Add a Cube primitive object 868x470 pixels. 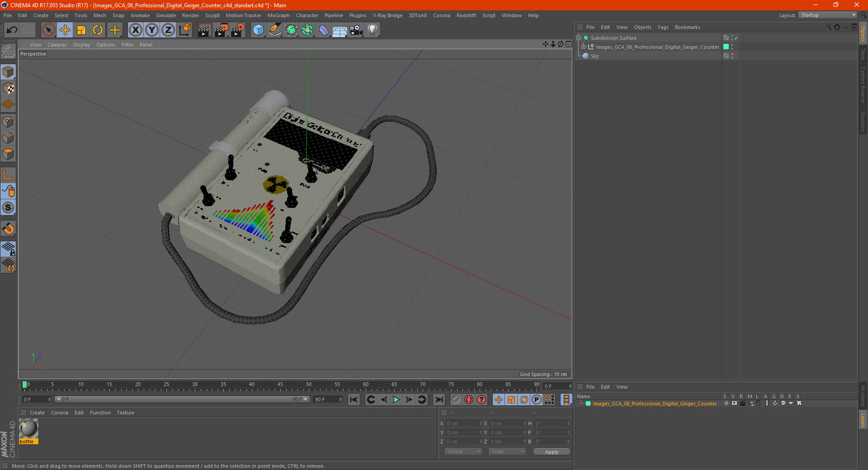(258, 30)
